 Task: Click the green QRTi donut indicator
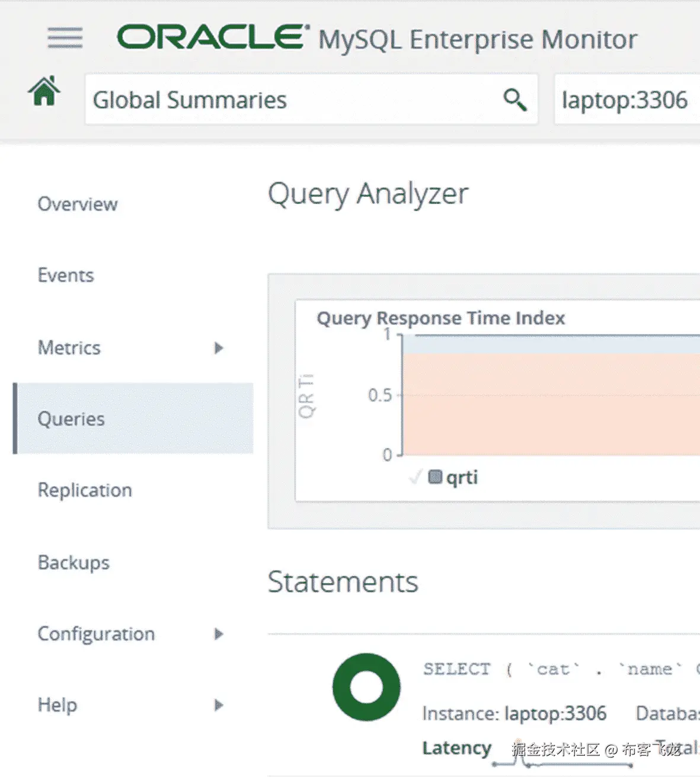pyautogui.click(x=366, y=687)
